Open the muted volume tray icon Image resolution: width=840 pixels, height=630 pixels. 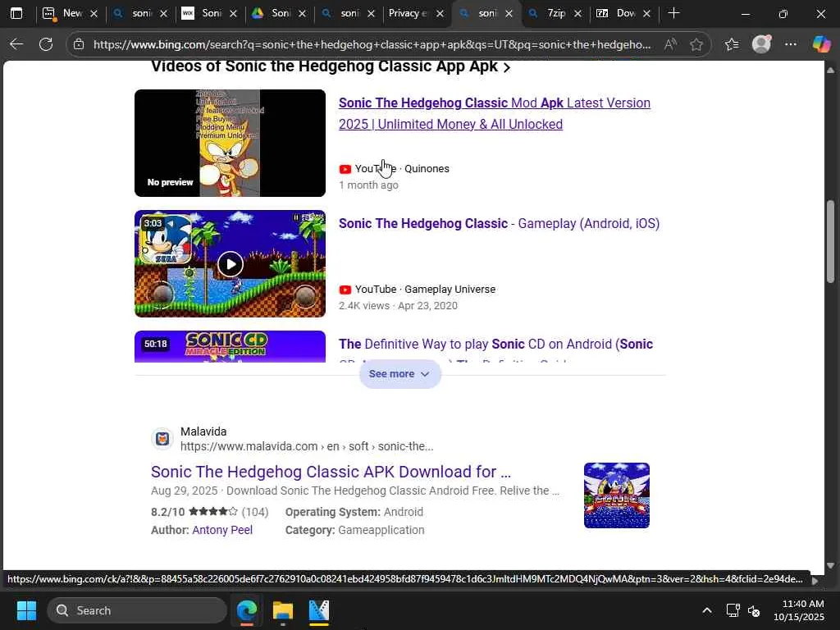(754, 610)
